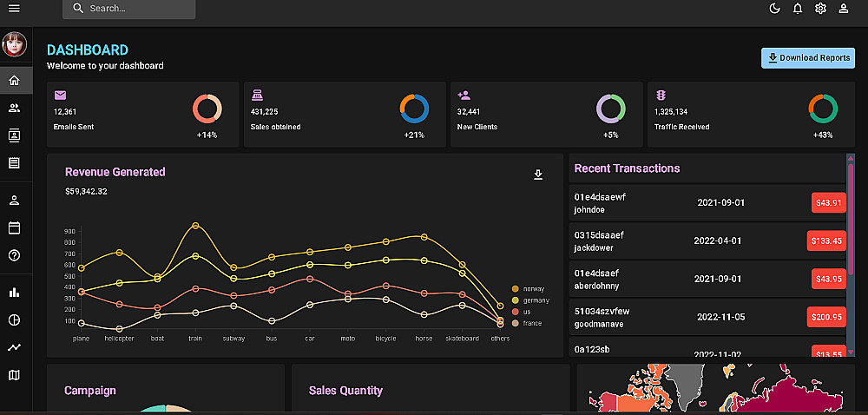Screen dimensions: 868x415
Task: Open the FAQ help sidebar icon
Action: coord(15,255)
